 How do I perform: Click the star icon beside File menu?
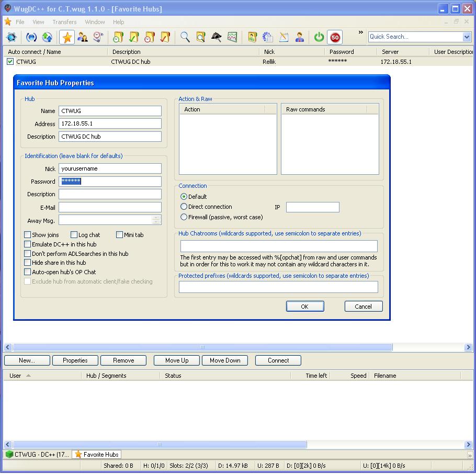(x=8, y=21)
